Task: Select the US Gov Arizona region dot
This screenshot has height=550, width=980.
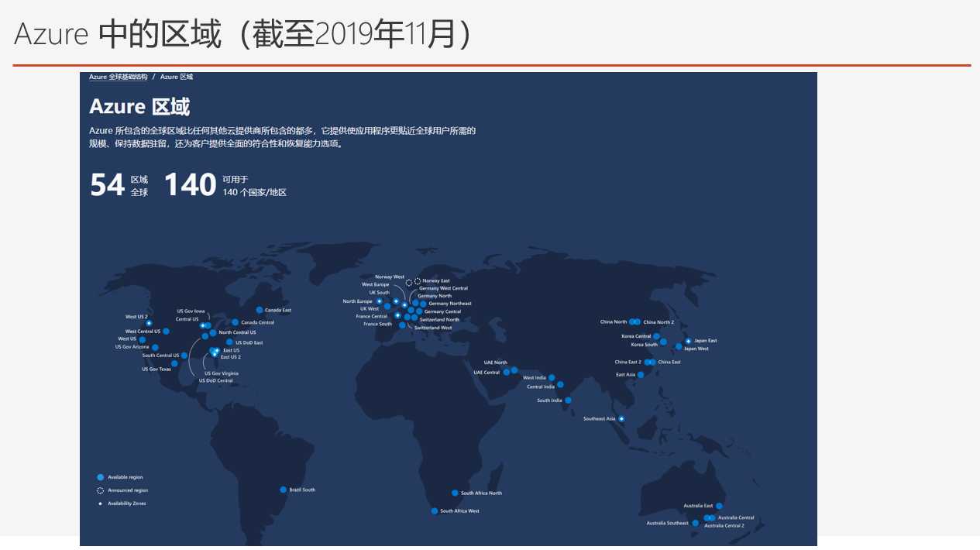Action: (155, 348)
